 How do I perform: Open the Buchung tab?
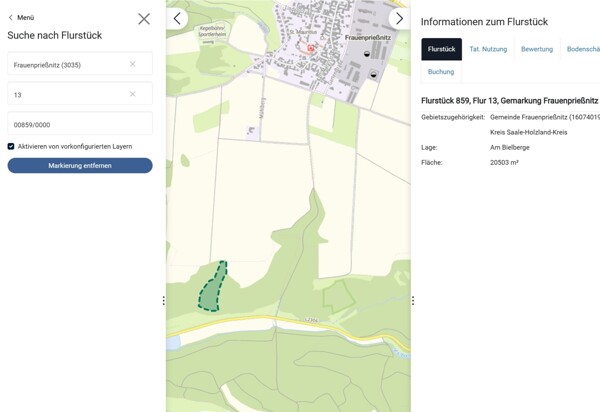[x=441, y=72]
